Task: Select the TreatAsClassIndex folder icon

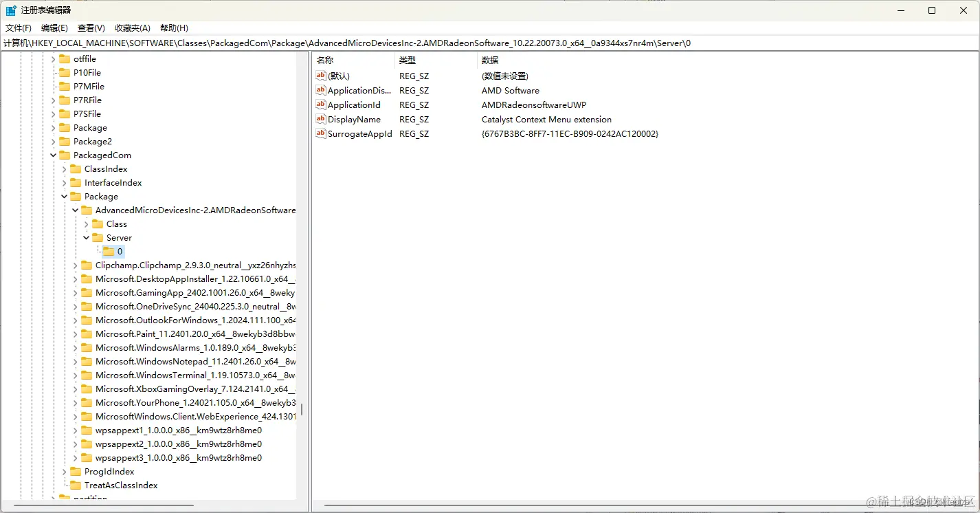Action: (x=76, y=485)
